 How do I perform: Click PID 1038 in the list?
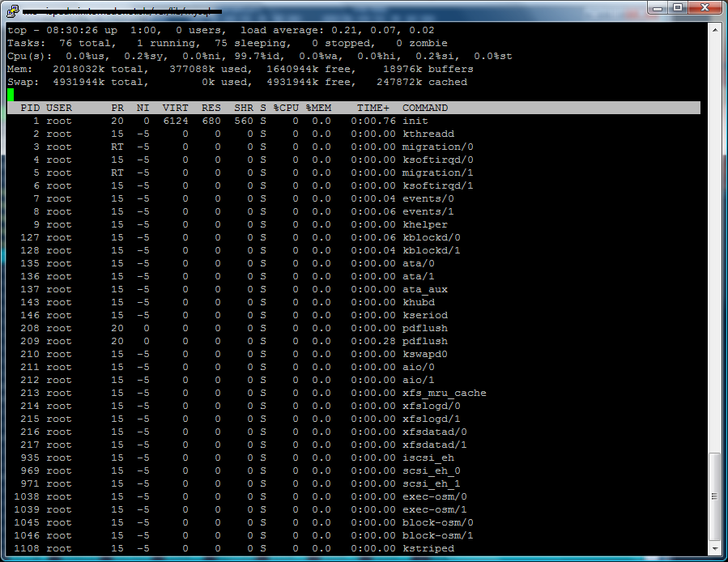click(x=27, y=496)
